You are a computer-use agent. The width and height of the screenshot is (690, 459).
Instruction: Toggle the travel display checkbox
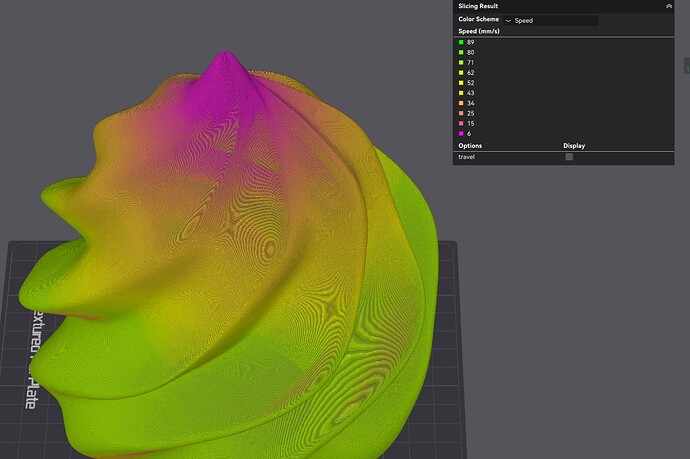tap(569, 157)
